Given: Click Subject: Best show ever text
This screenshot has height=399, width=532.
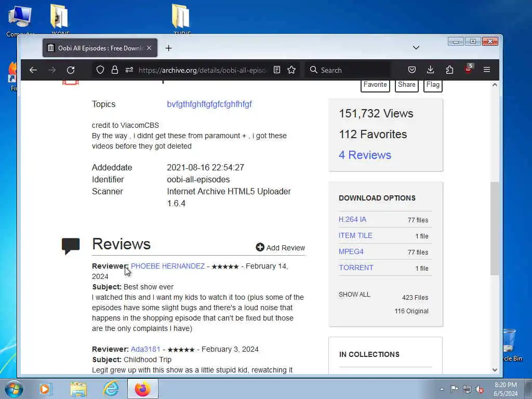Looking at the screenshot, I should pyautogui.click(x=132, y=287).
